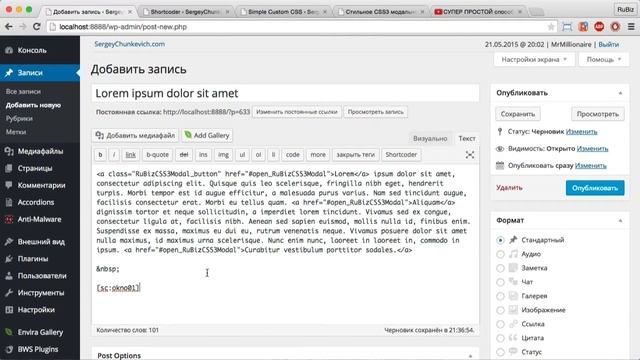
Task: Click the post status key icon
Action: click(x=500, y=131)
